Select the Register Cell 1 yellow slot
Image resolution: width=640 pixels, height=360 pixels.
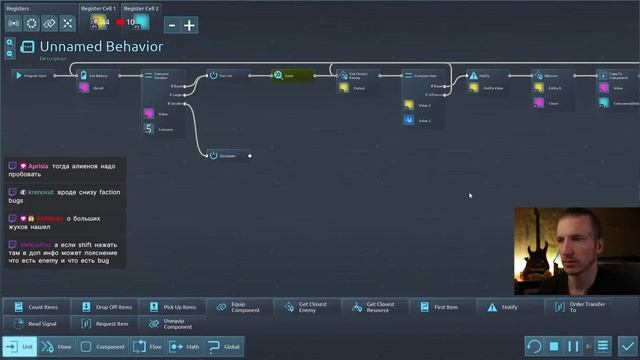pyautogui.click(x=98, y=22)
